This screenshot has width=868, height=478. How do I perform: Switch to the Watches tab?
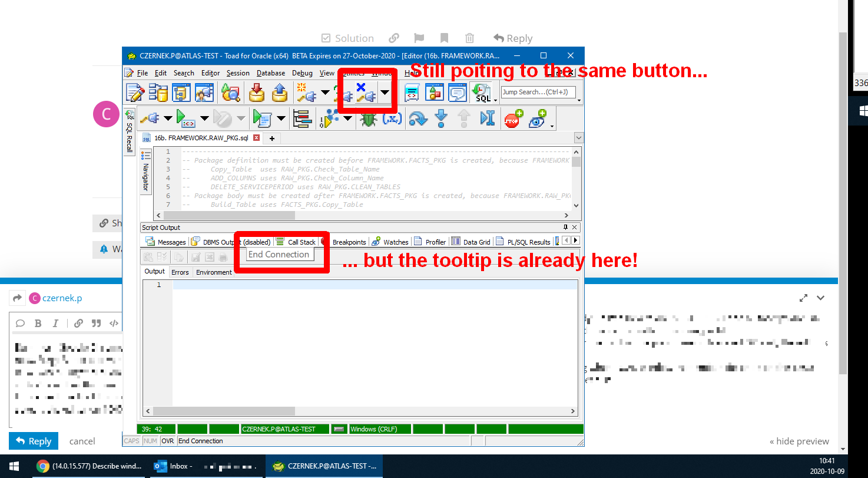coord(390,242)
